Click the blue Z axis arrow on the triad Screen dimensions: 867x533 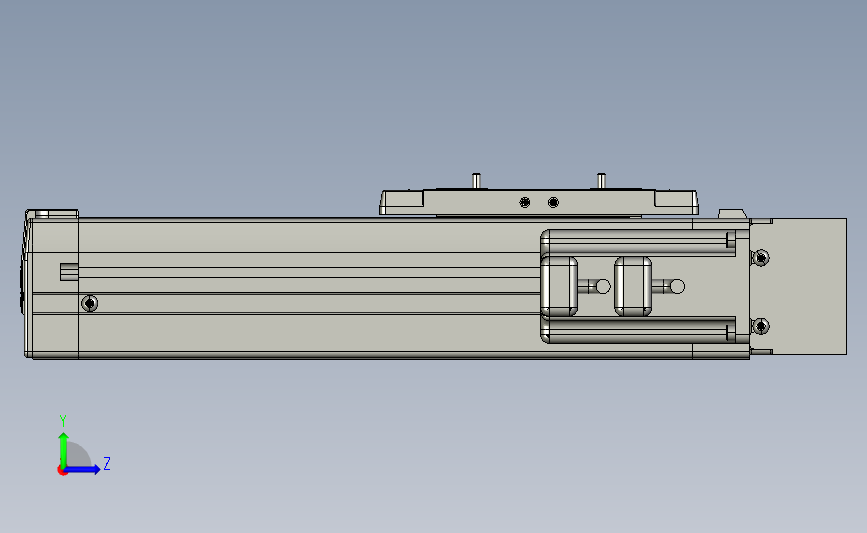coord(83,469)
